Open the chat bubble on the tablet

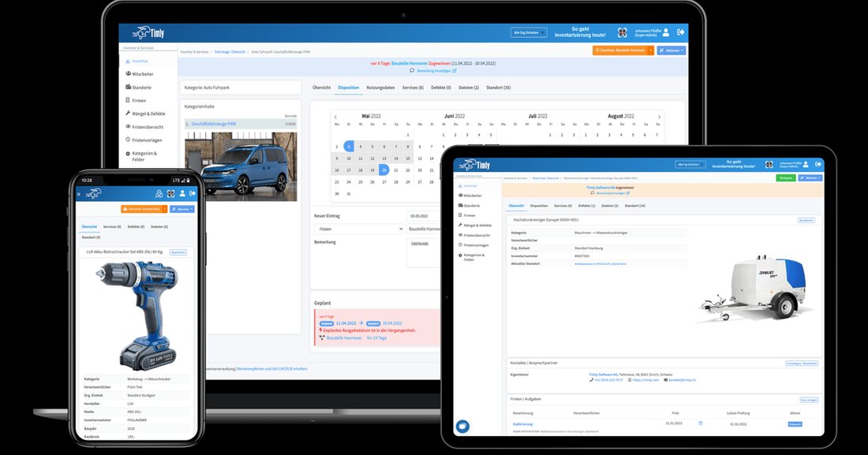coord(462,426)
